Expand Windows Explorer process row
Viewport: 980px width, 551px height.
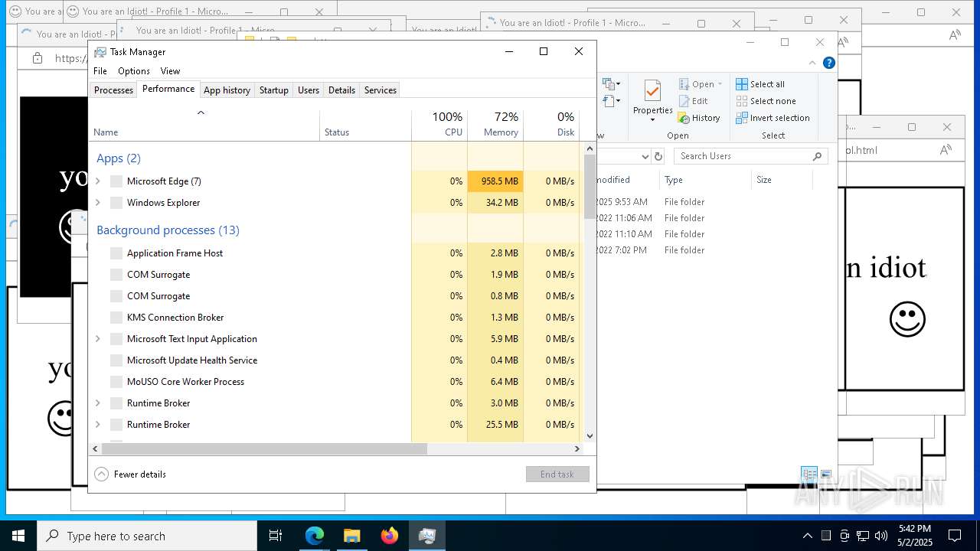[x=97, y=203]
